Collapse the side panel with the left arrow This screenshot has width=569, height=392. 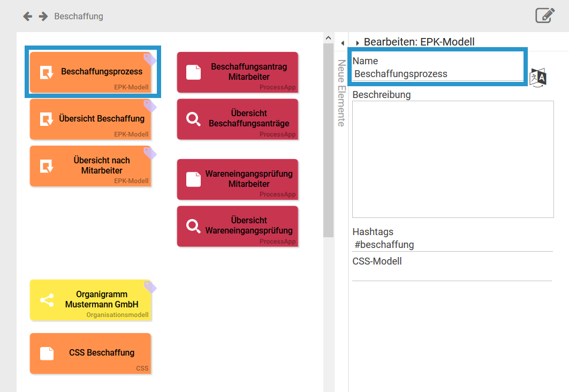pos(342,43)
